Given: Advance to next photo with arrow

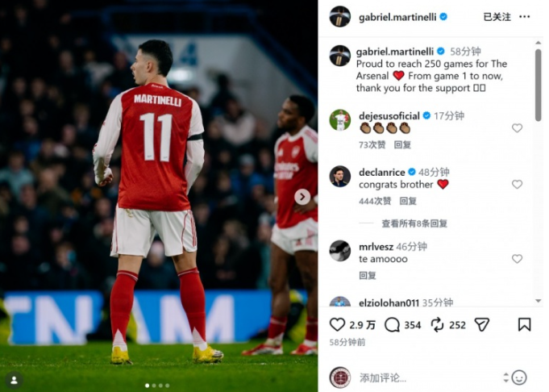Looking at the screenshot, I should coord(302,197).
